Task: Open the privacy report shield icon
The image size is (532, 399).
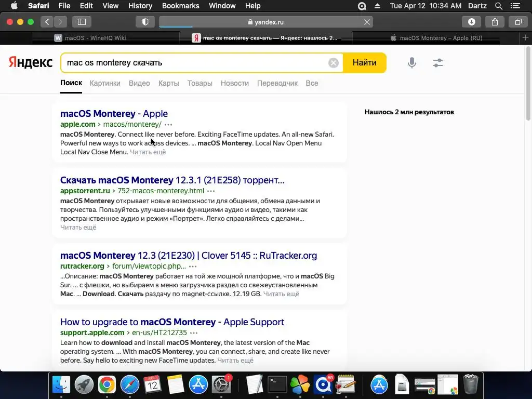Action: (145, 22)
